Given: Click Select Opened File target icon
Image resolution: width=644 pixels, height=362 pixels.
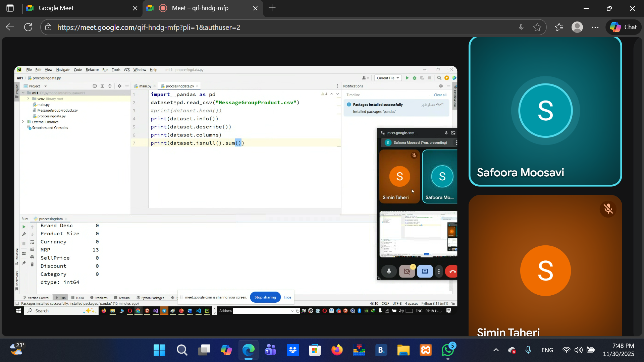Looking at the screenshot, I should (95, 86).
